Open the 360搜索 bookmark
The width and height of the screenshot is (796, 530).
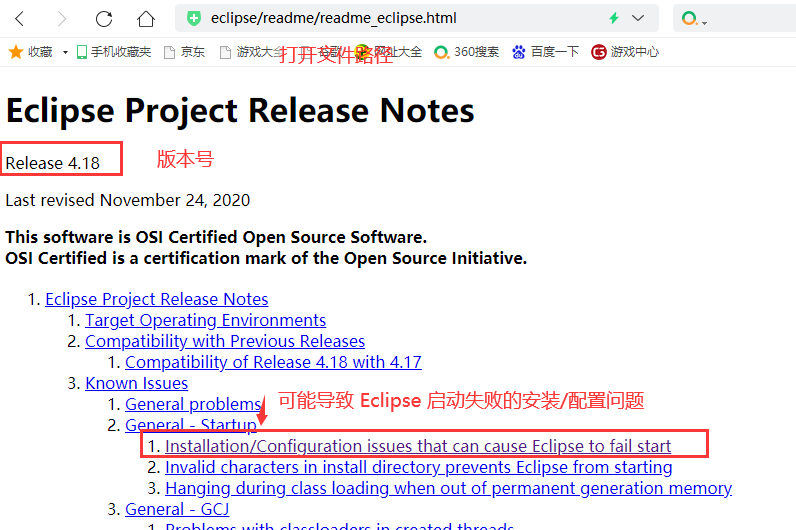click(467, 52)
